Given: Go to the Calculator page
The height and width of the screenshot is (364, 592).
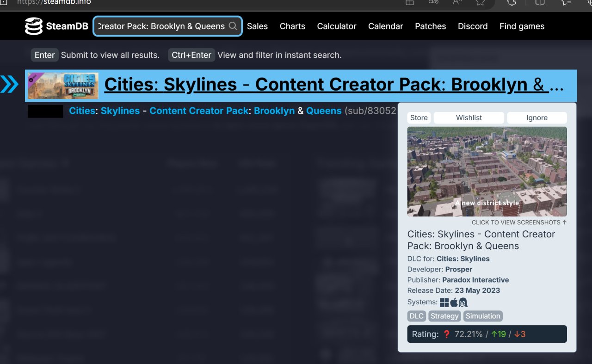Looking at the screenshot, I should (x=337, y=26).
